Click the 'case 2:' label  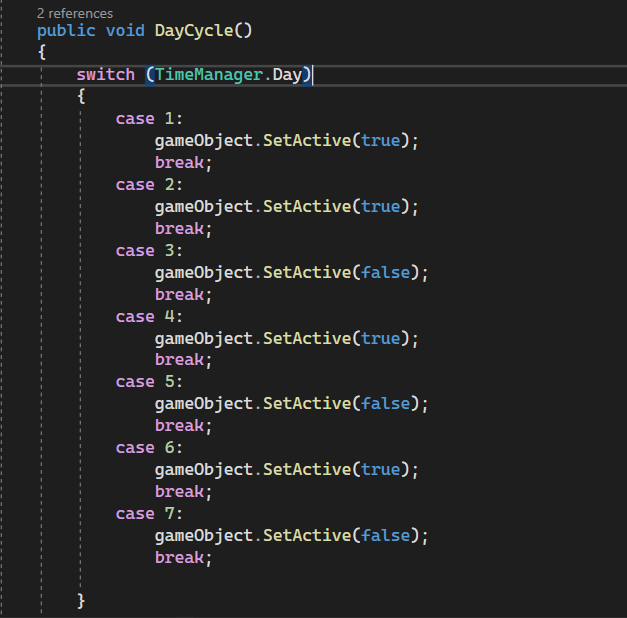click(x=149, y=185)
